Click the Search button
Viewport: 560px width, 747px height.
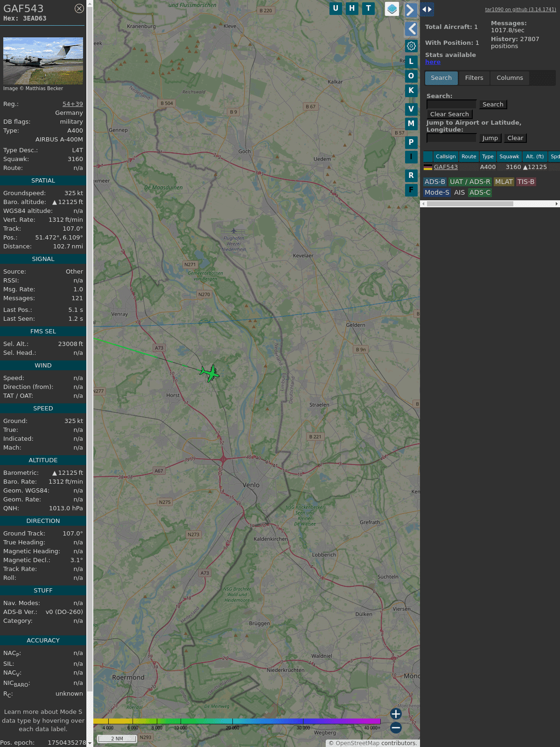493,105
